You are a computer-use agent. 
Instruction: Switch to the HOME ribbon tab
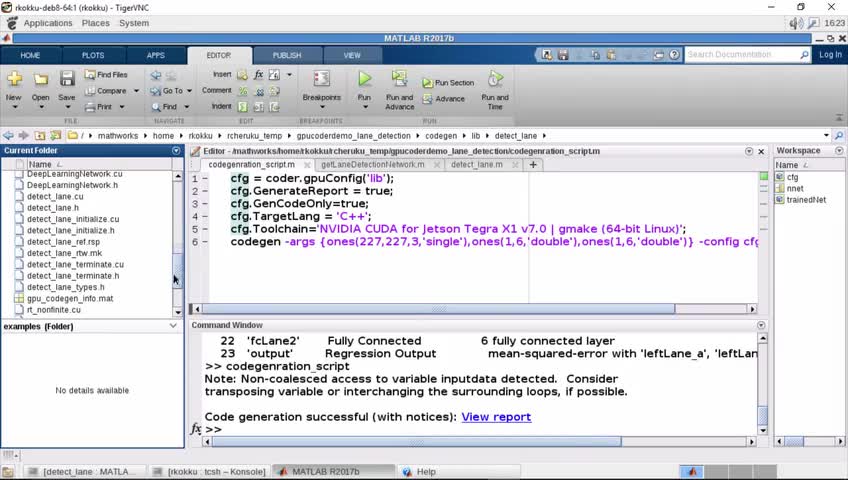point(30,55)
